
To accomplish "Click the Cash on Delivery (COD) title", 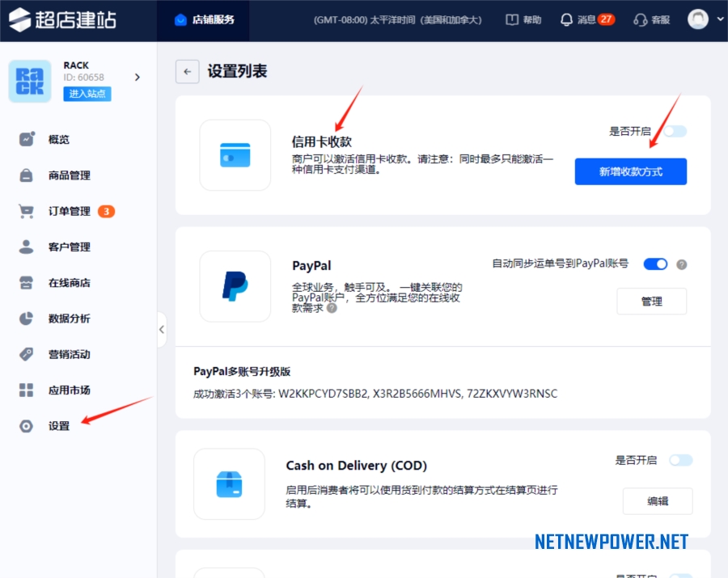I will click(357, 466).
